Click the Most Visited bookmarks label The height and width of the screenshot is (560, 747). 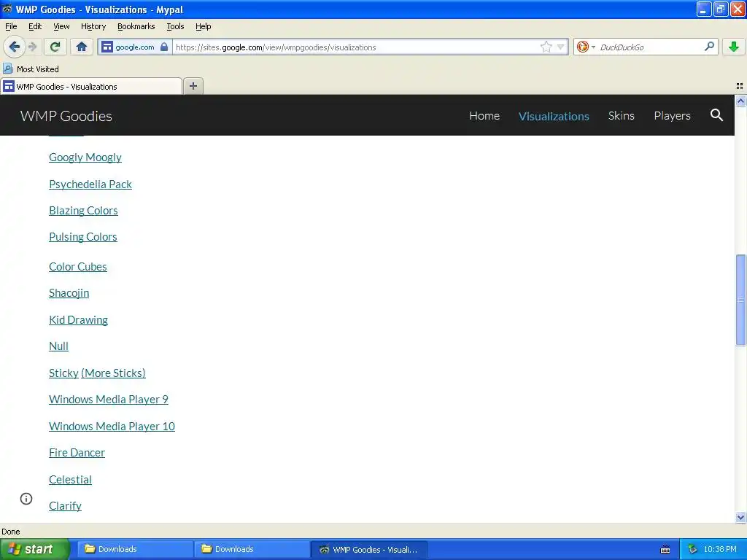[38, 69]
